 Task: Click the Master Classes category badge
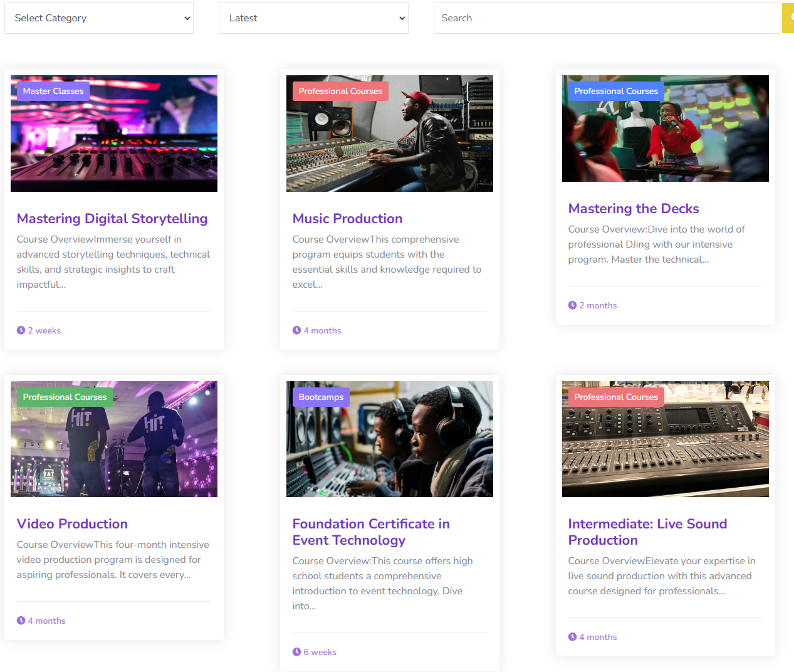53,91
